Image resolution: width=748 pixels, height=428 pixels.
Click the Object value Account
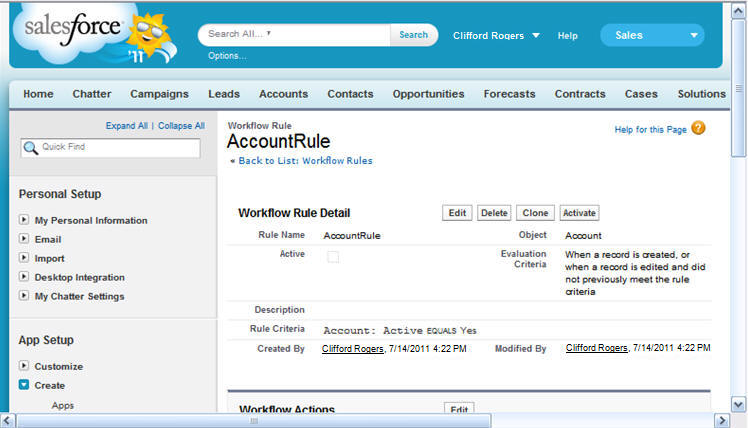tap(583, 235)
